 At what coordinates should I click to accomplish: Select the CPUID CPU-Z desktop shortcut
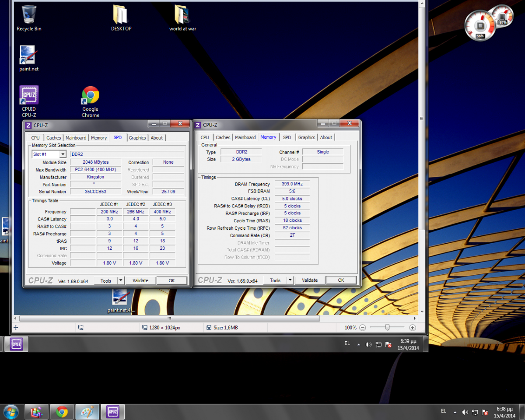coord(29,101)
